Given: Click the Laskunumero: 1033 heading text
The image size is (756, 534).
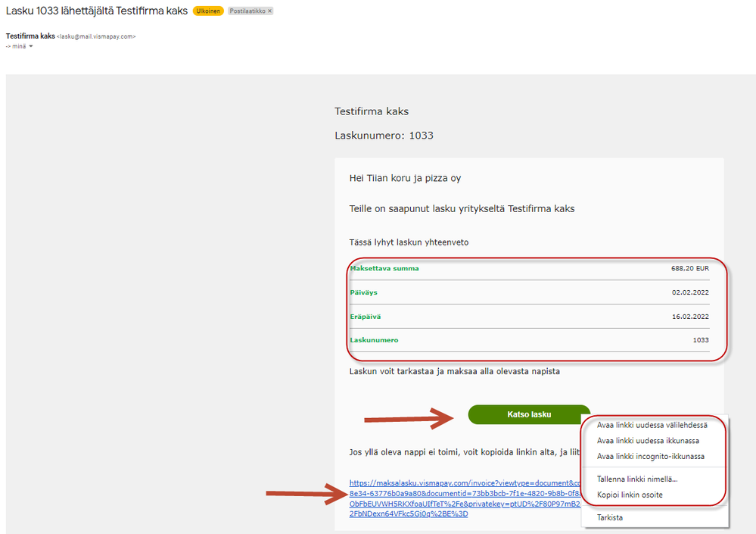Looking at the screenshot, I should click(x=384, y=136).
